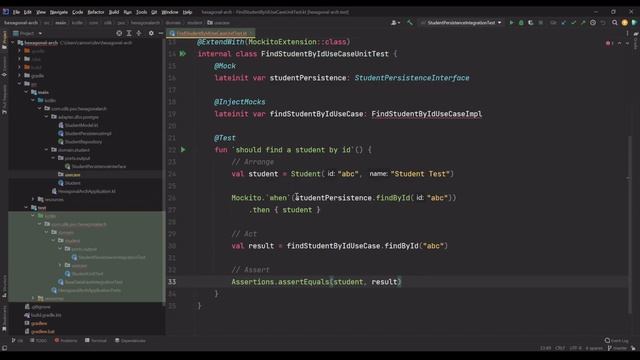The height and width of the screenshot is (360, 640).
Task: Click the error indicator at the editor's top right
Action: pos(609,43)
